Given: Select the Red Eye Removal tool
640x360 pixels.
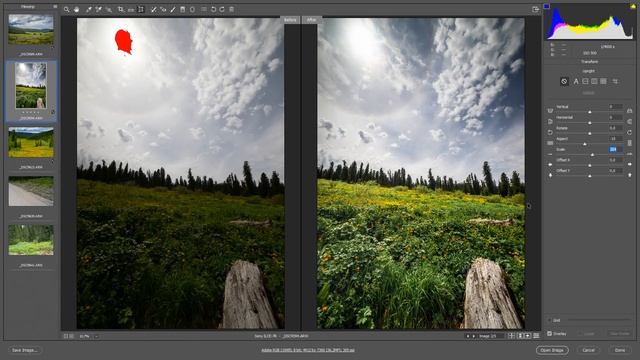Looking at the screenshot, I should coord(163,9).
